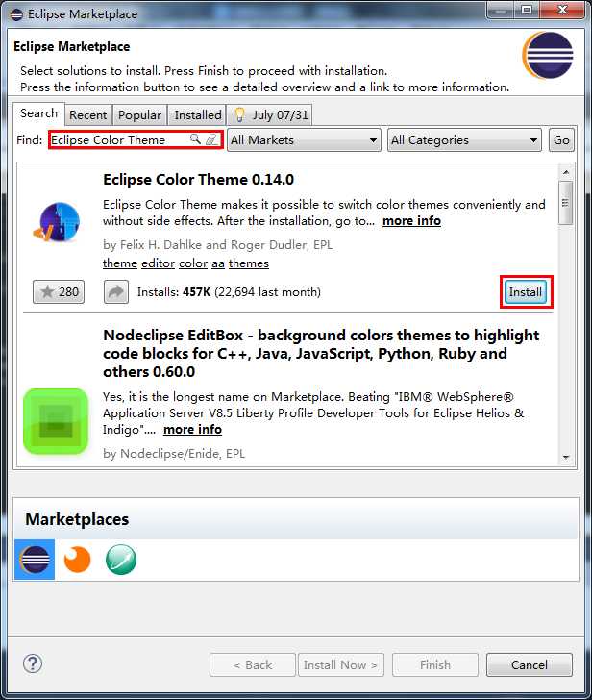The width and height of the screenshot is (592, 700).
Task: Open help via the question mark icon
Action: (33, 663)
